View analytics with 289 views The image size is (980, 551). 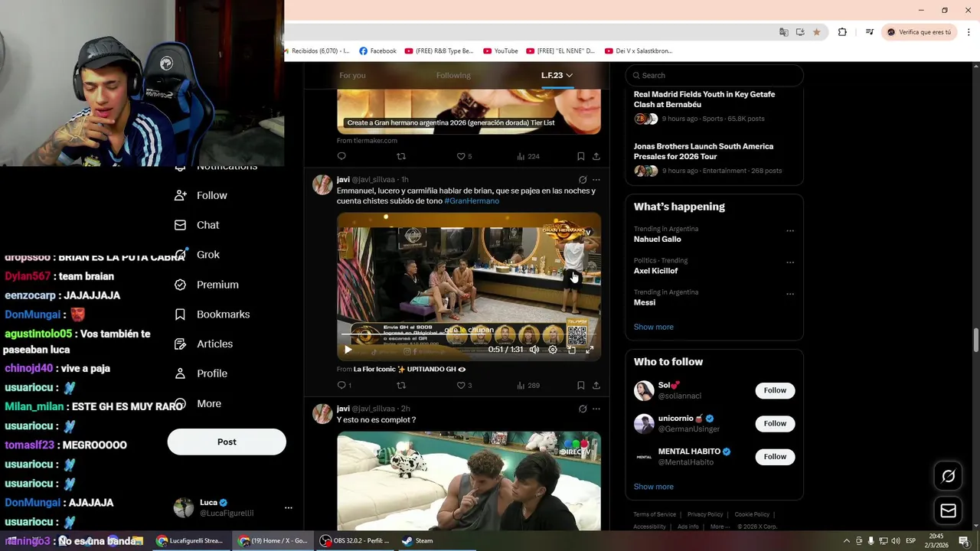click(x=528, y=385)
